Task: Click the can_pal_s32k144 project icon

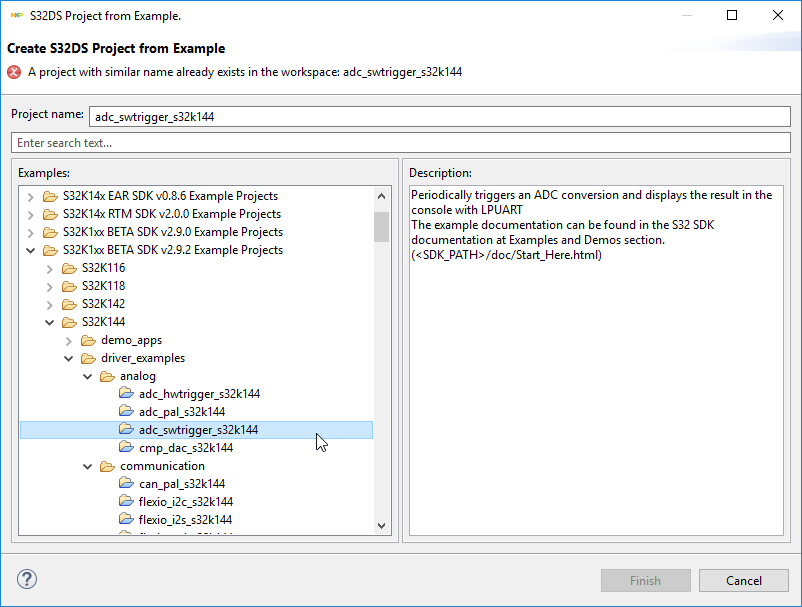Action: (126, 484)
